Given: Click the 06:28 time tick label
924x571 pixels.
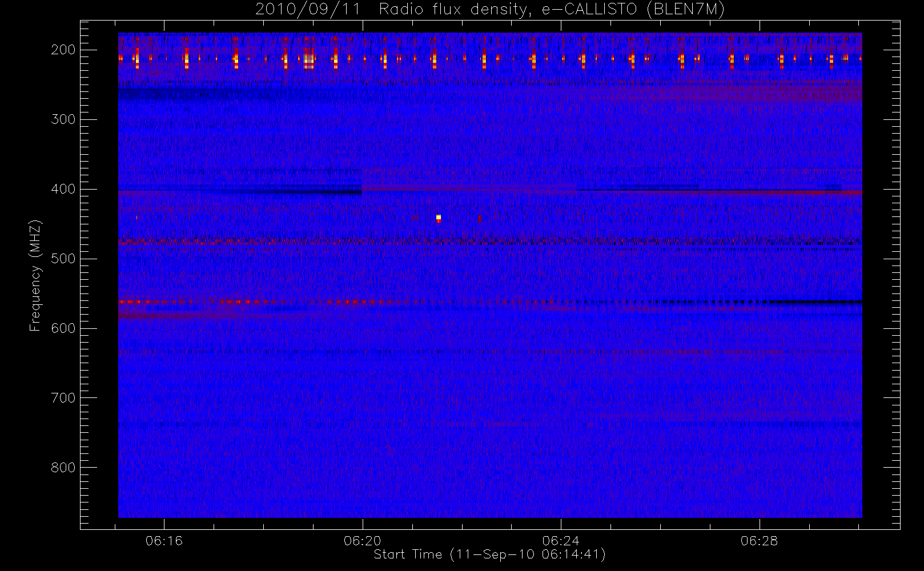Looking at the screenshot, I should (x=760, y=541).
